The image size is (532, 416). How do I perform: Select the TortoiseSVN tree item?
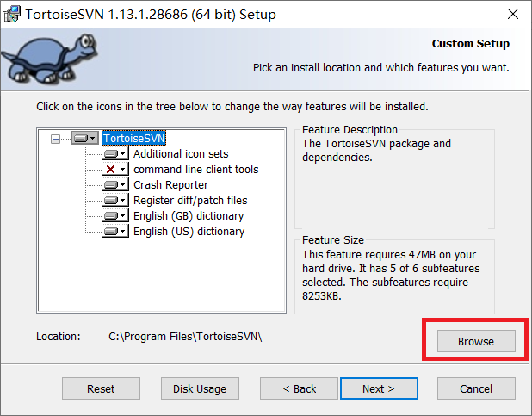pyautogui.click(x=134, y=138)
